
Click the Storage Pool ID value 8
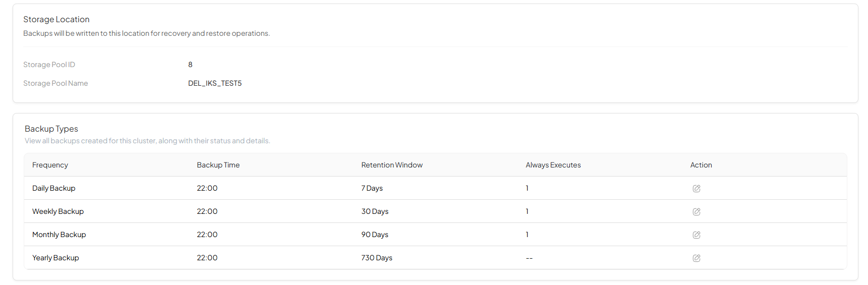(190, 65)
